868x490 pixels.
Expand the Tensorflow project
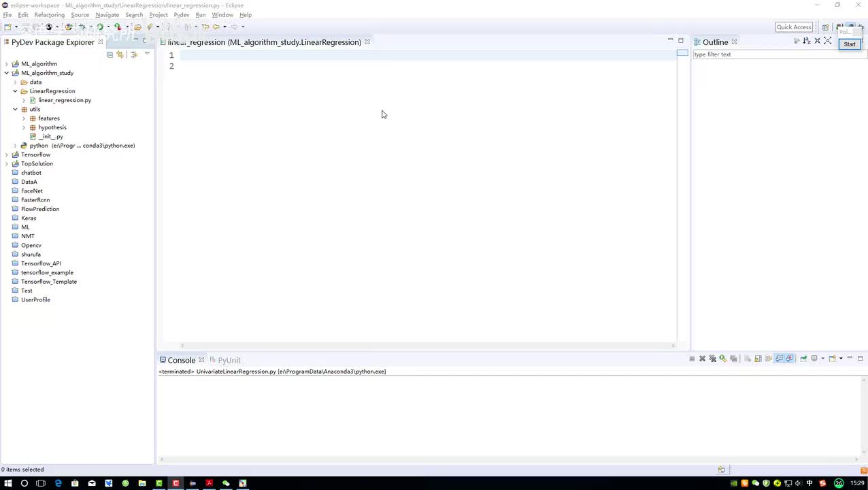[7, 154]
